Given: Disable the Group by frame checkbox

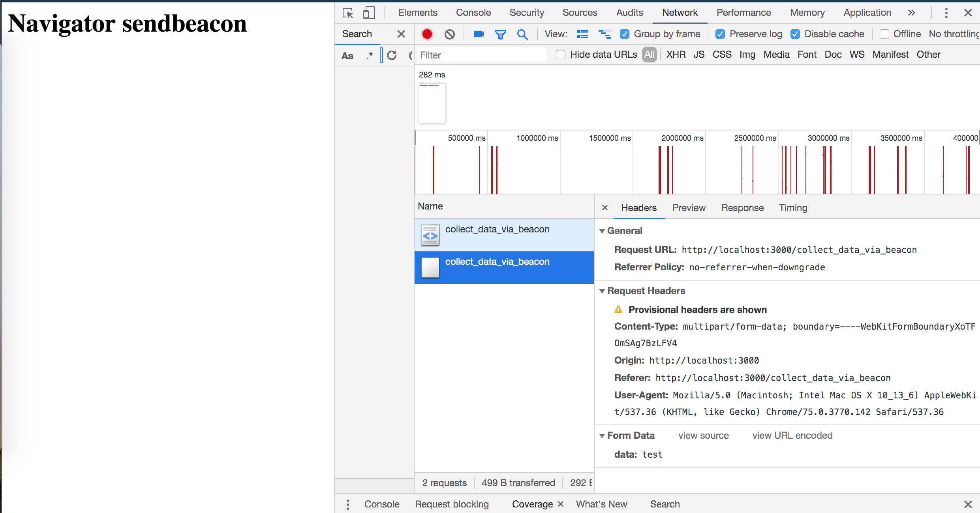Looking at the screenshot, I should [x=625, y=34].
